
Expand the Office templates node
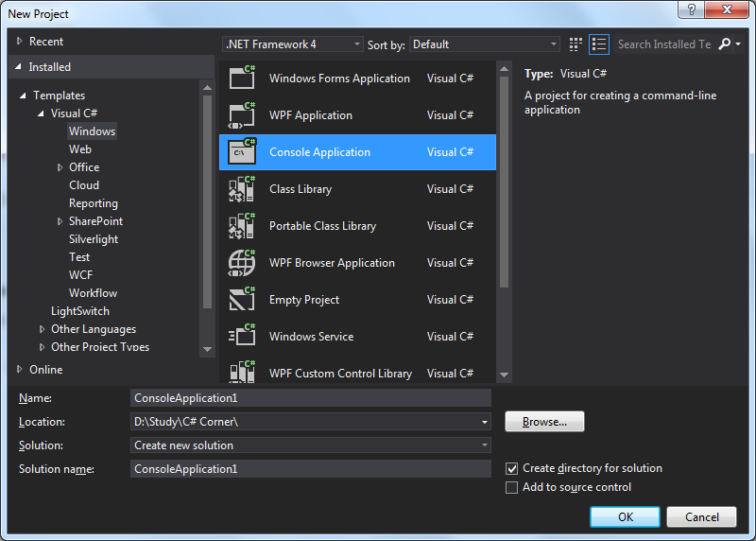60,167
